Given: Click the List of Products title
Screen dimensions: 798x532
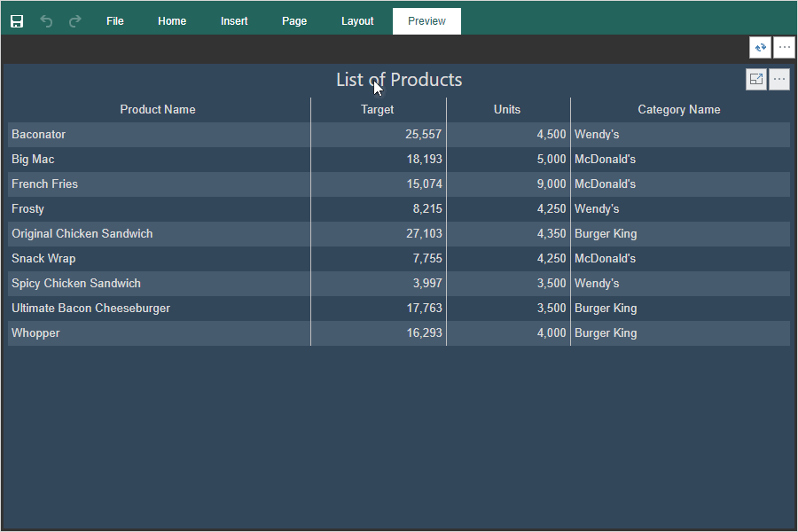Looking at the screenshot, I should (x=399, y=80).
